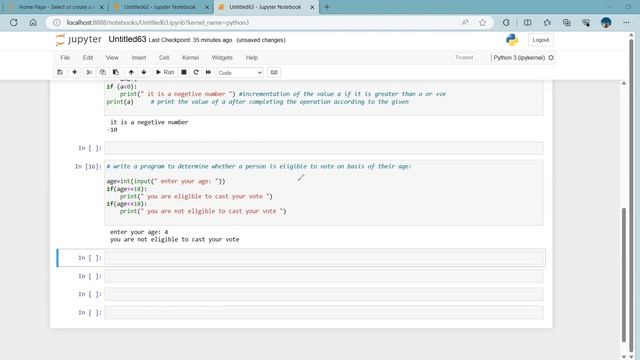Viewport: 640px width, 360px height.
Task: Go to the browser home page
Action: pos(33,22)
